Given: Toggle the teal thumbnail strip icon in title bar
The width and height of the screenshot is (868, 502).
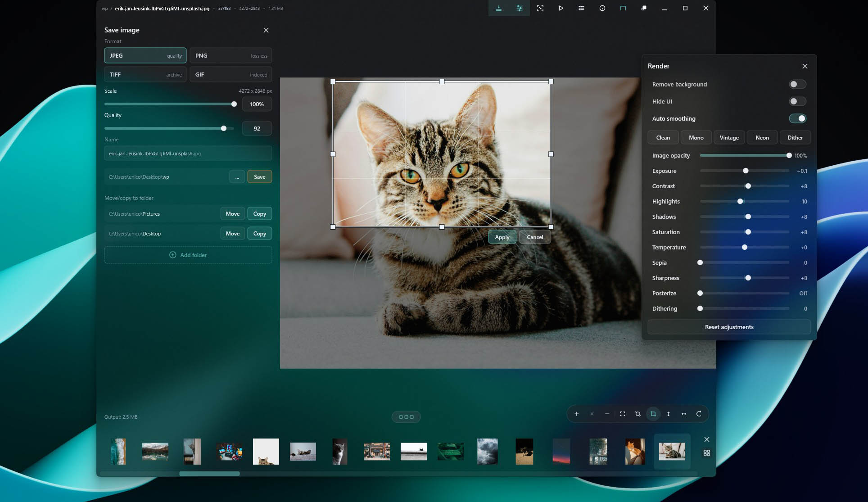Looking at the screenshot, I should pyautogui.click(x=623, y=8).
